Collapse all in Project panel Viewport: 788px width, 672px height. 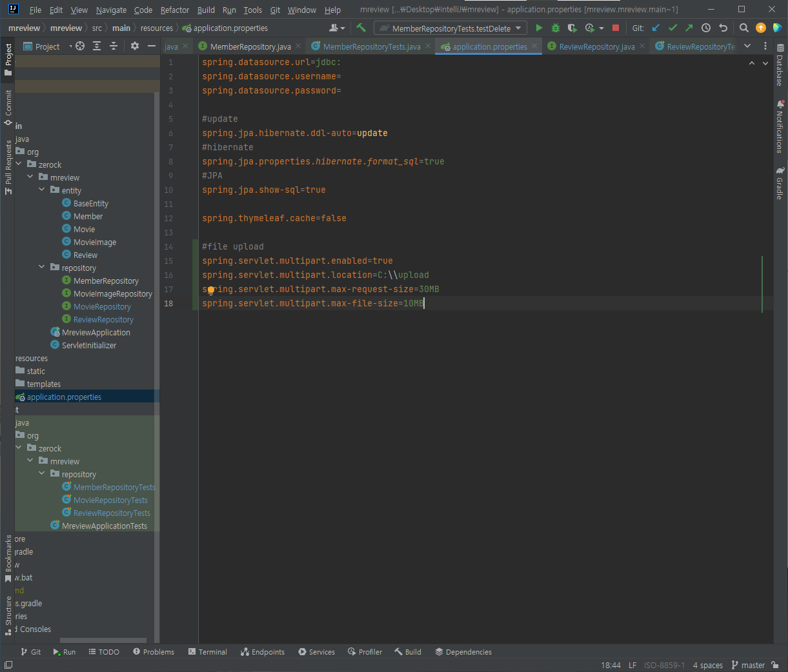(114, 46)
